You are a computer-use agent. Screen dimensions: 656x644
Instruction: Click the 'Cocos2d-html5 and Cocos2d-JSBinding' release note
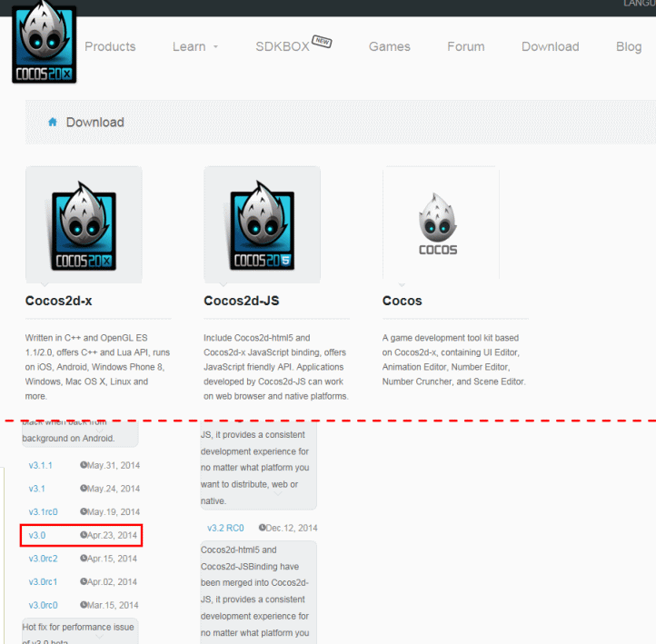coord(259,592)
